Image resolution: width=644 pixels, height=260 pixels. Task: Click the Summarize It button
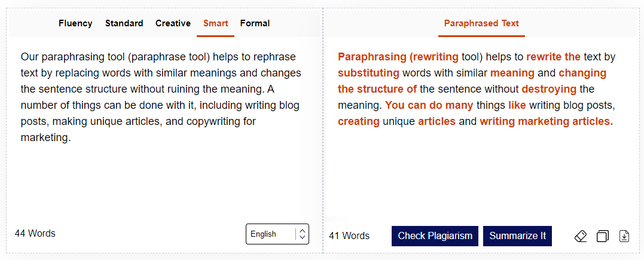(x=517, y=235)
